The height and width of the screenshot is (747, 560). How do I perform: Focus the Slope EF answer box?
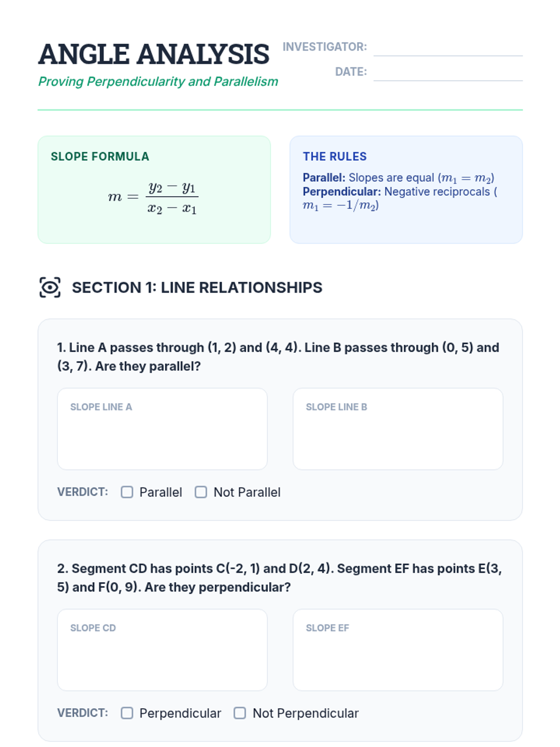click(398, 655)
